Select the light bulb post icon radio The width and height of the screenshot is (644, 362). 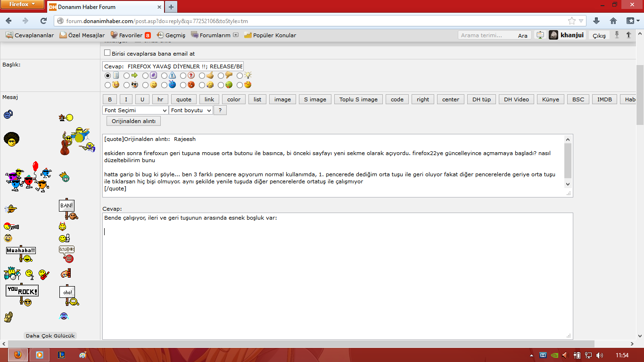pos(239,75)
